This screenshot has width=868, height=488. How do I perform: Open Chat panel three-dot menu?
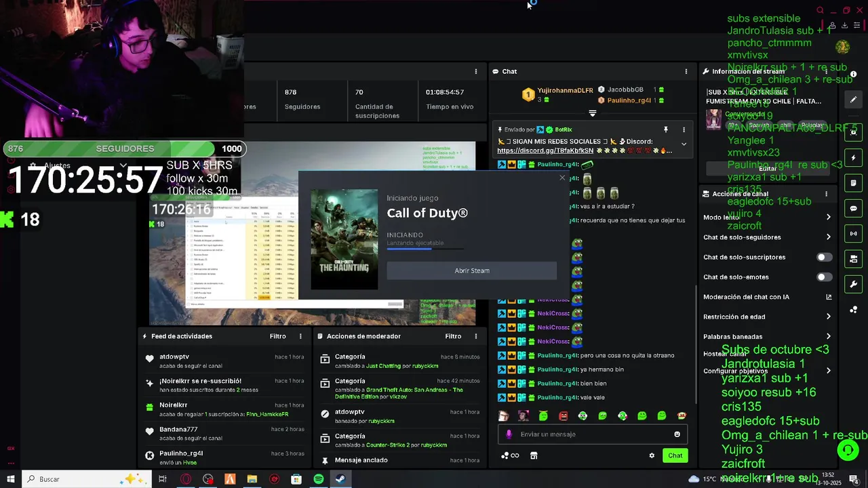(686, 71)
